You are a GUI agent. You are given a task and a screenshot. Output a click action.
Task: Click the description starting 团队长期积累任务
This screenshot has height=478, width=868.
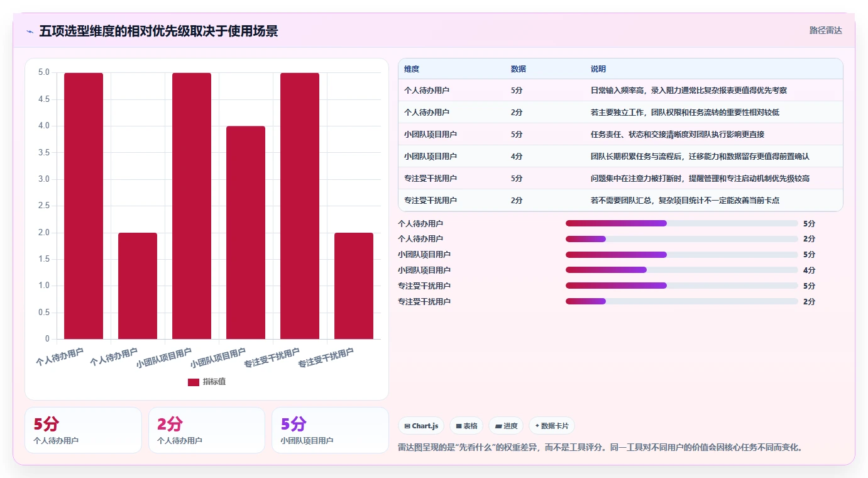coord(700,157)
